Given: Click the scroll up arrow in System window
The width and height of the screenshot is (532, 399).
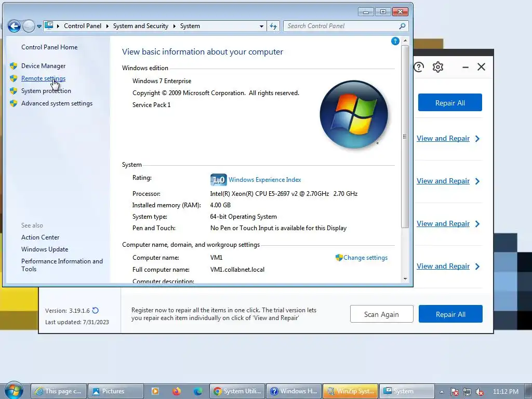Looking at the screenshot, I should click(405, 41).
